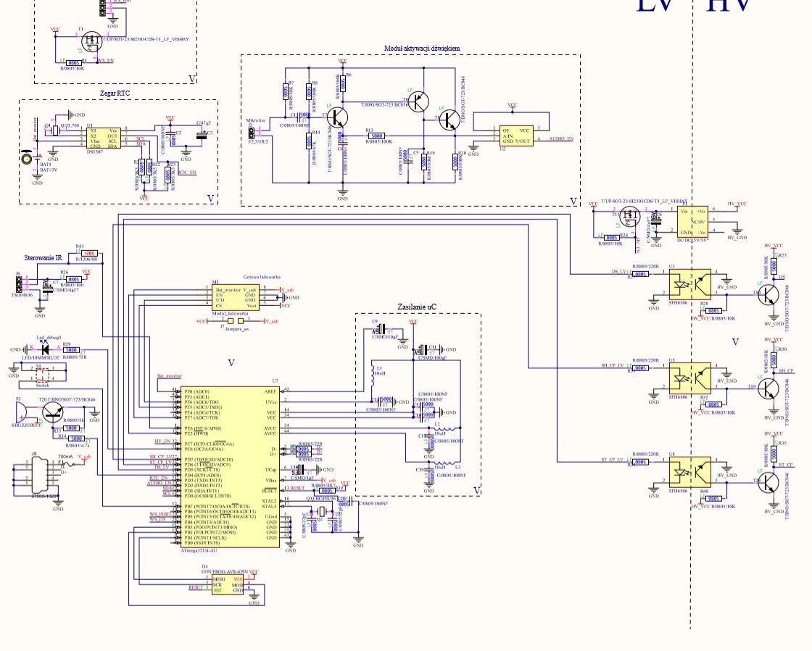Click the T20 BC846 buzzer driver transistor

tap(52, 411)
